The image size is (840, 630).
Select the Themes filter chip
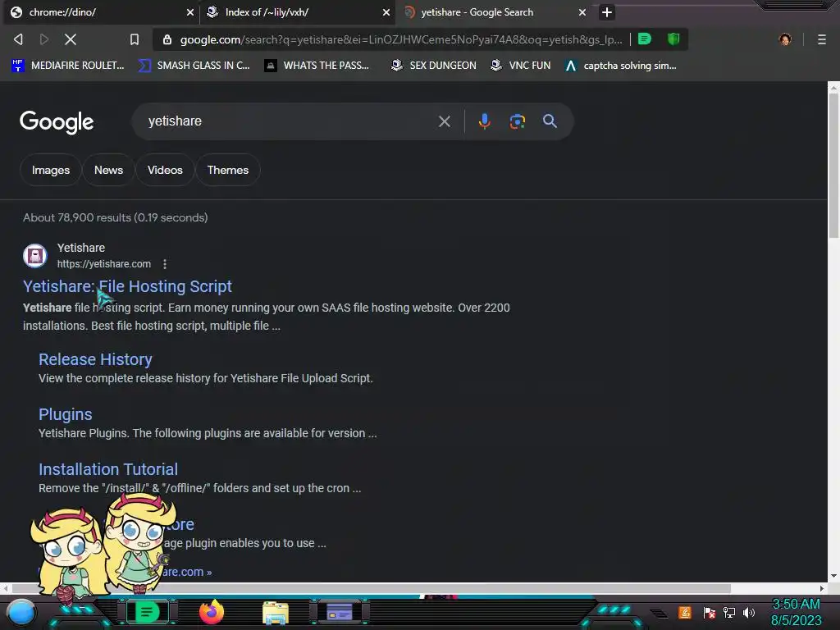(x=228, y=170)
